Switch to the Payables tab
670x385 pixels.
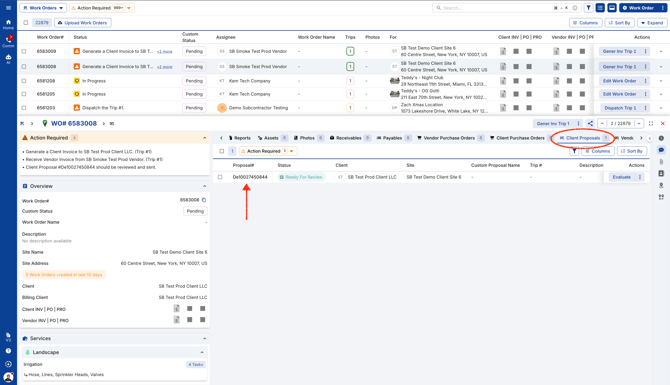[394, 138]
